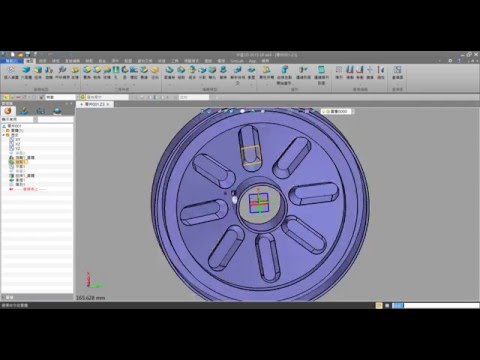This screenshot has height=360, width=480.
Task: Pick the Revolve feature tool
Action: [x=49, y=72]
